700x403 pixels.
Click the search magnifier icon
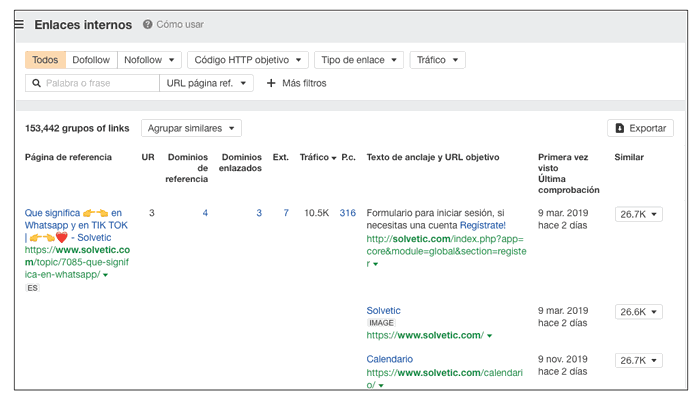pos(36,83)
